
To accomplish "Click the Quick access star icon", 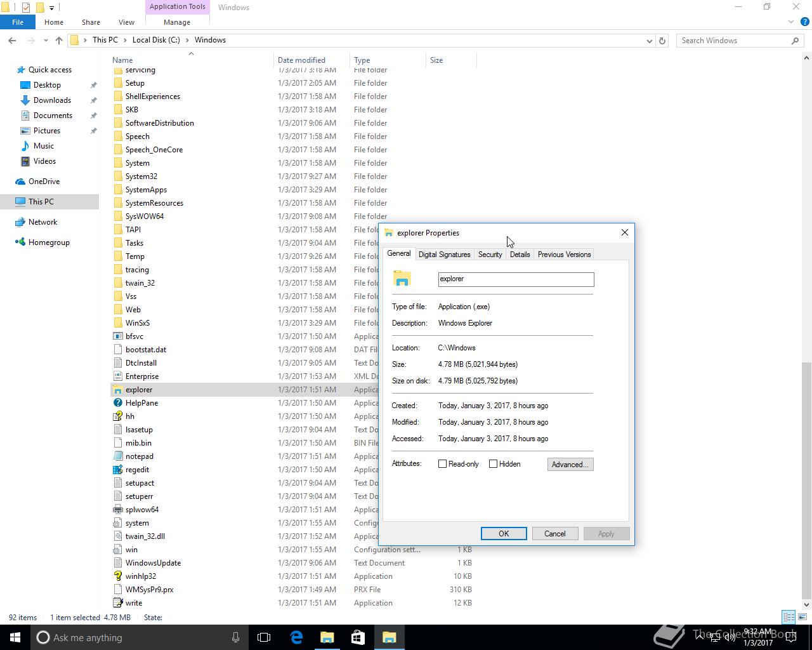I will (x=20, y=70).
